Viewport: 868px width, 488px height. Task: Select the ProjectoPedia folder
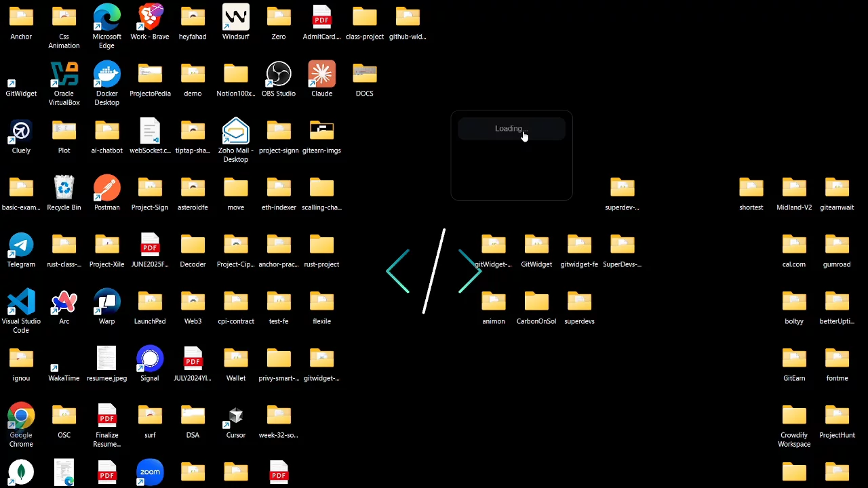150,75
